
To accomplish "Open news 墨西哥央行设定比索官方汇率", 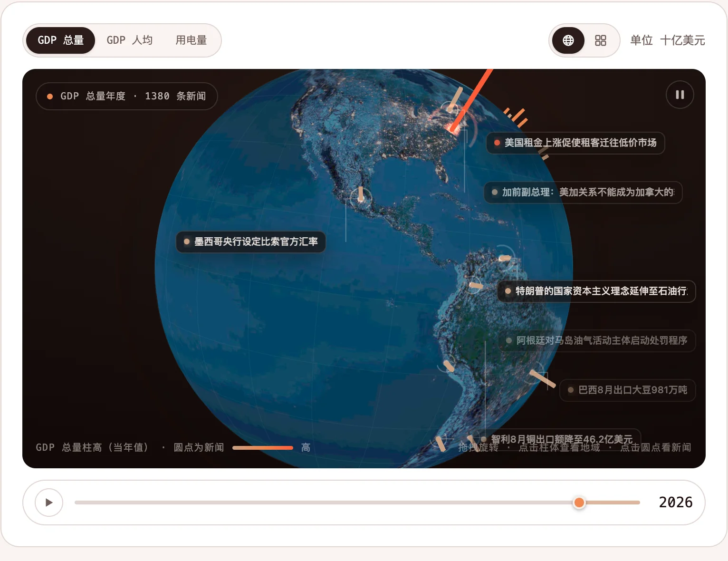I will click(251, 242).
